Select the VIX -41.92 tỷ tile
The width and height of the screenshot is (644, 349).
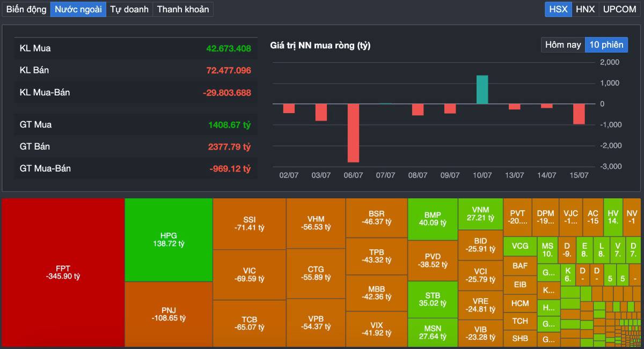[x=376, y=329]
